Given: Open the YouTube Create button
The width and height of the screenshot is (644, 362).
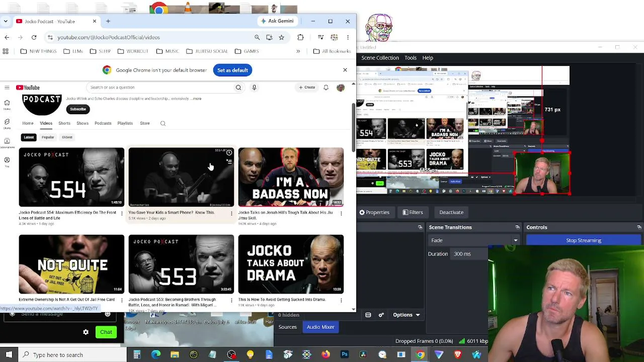Looking at the screenshot, I should click(x=307, y=87).
